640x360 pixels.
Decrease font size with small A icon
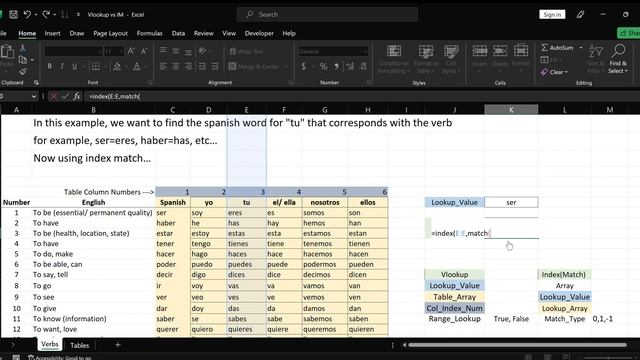144,51
